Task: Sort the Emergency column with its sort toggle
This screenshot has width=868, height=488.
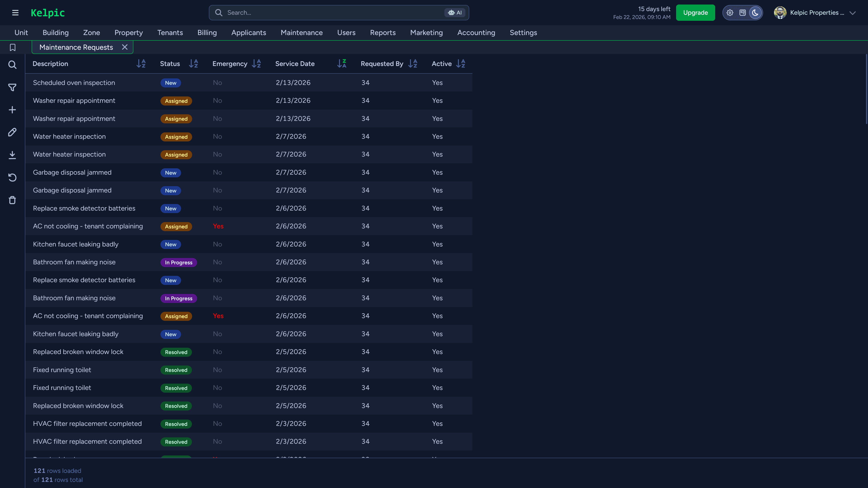Action: [256, 63]
